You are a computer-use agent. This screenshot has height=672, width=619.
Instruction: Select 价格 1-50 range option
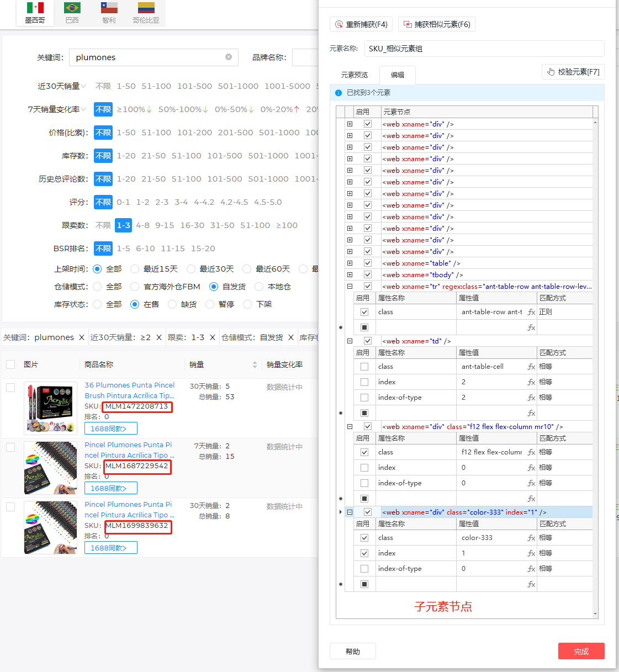[126, 133]
